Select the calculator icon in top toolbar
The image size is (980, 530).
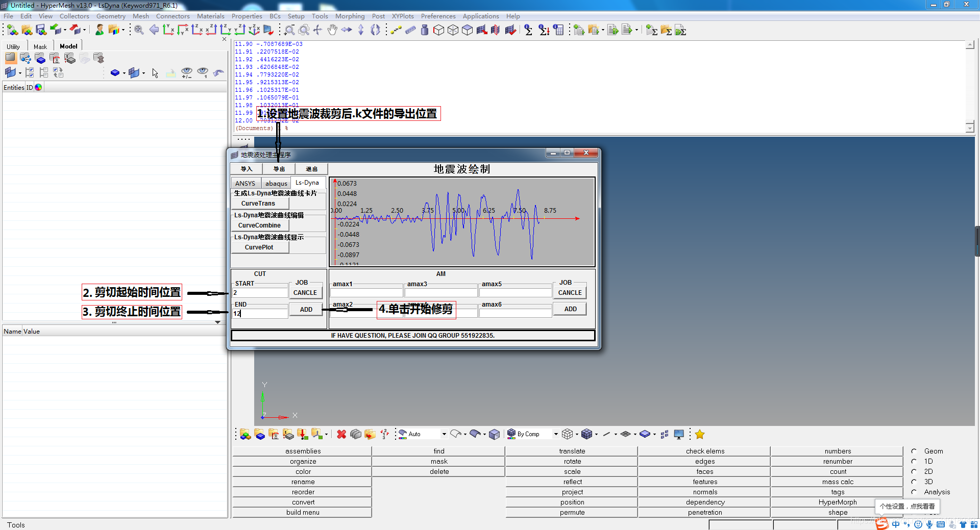pos(559,30)
